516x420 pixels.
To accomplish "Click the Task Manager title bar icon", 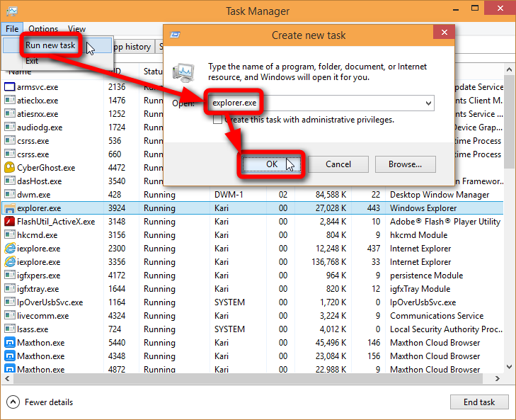I will click(12, 11).
